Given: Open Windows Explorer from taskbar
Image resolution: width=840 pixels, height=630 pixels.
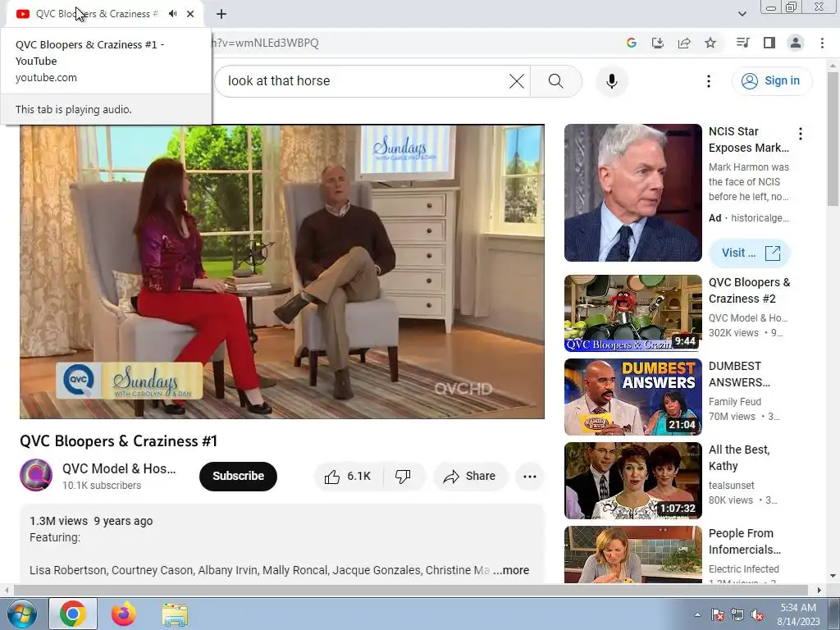Looking at the screenshot, I should coord(175,614).
